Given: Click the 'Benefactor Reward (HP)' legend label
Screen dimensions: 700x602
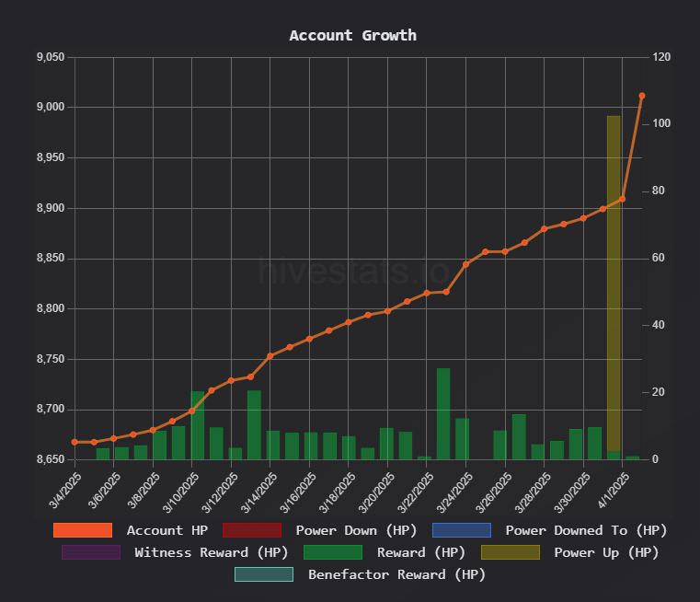Looking at the screenshot, I should [396, 574].
